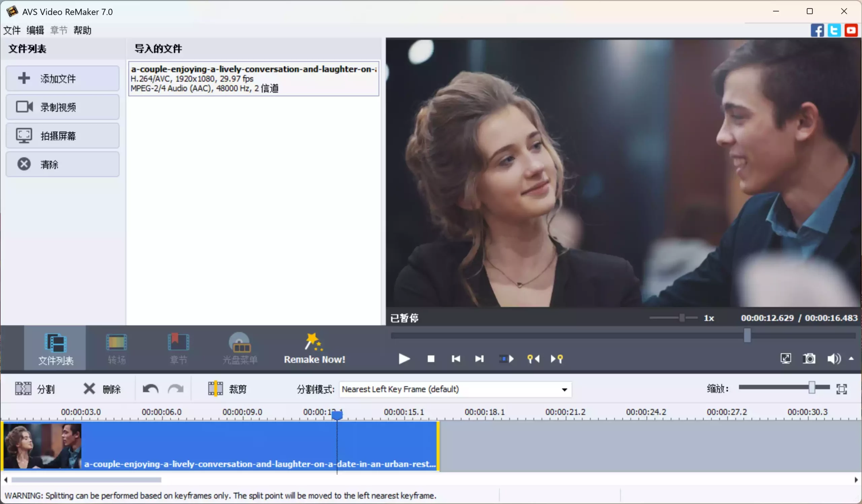Click the Remake Now! button

click(x=314, y=348)
